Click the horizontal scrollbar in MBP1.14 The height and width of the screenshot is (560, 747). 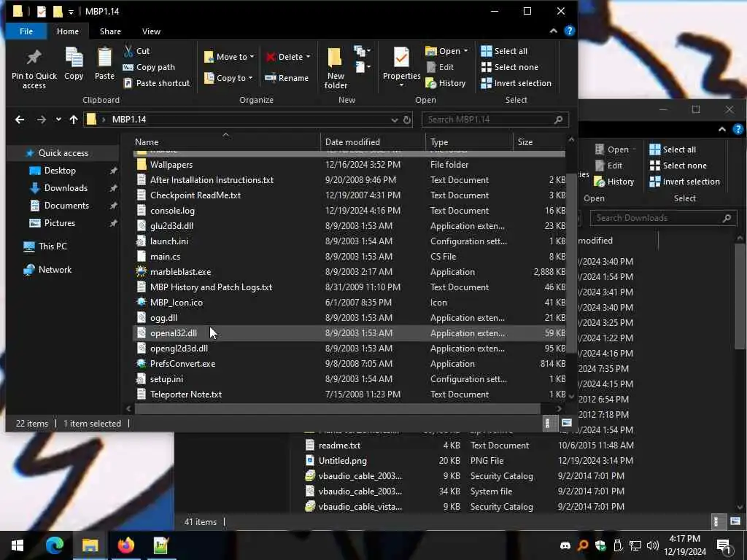337,408
